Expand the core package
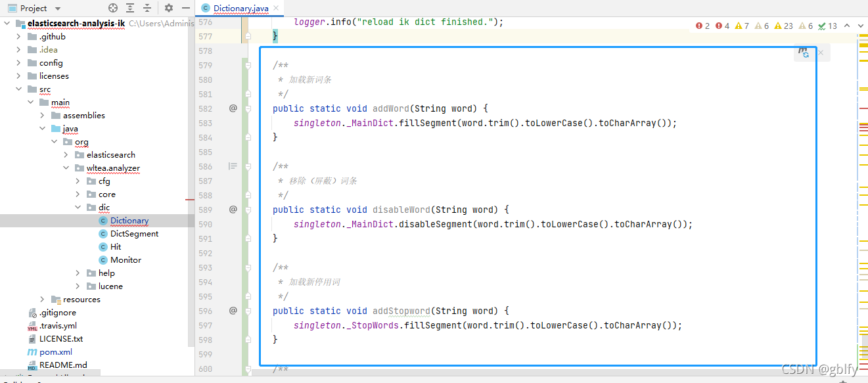Screen dimensions: 868x383 tap(78, 194)
